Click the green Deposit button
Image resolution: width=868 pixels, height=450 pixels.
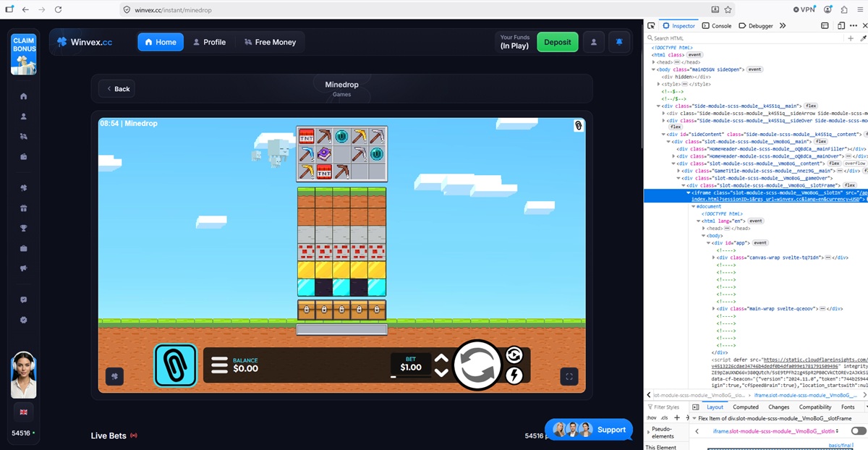[x=558, y=42]
